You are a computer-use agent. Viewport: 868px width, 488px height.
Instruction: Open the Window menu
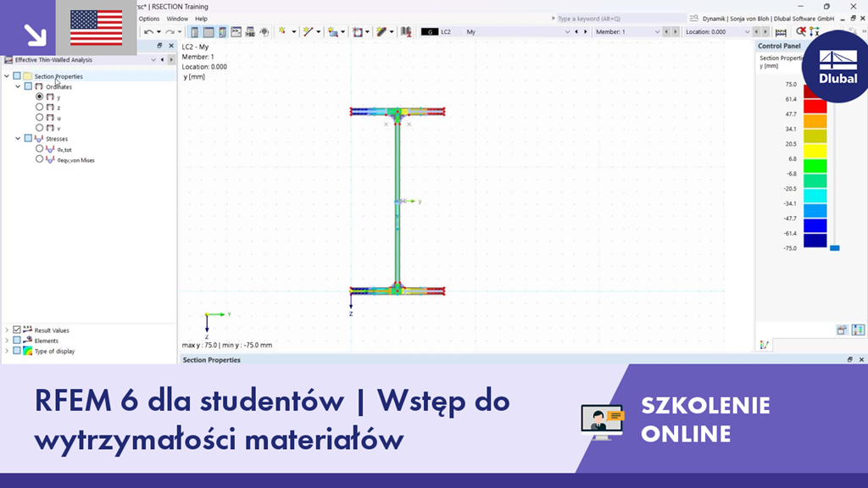(177, 19)
